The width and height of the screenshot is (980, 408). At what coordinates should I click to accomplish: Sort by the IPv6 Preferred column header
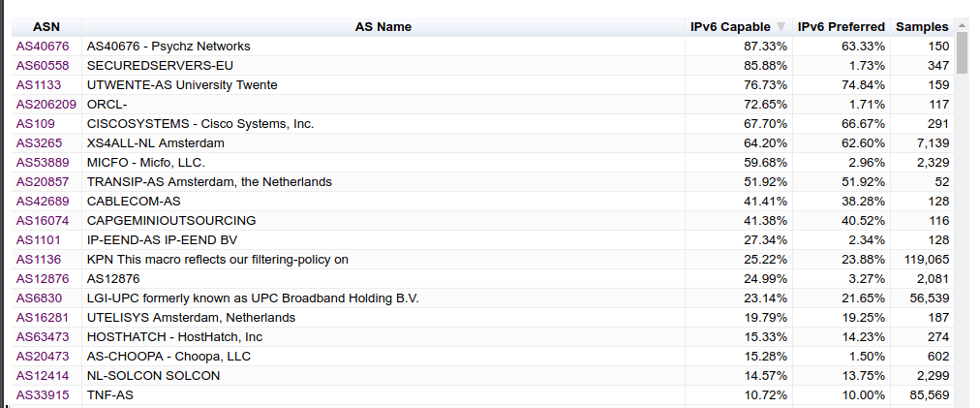842,27
